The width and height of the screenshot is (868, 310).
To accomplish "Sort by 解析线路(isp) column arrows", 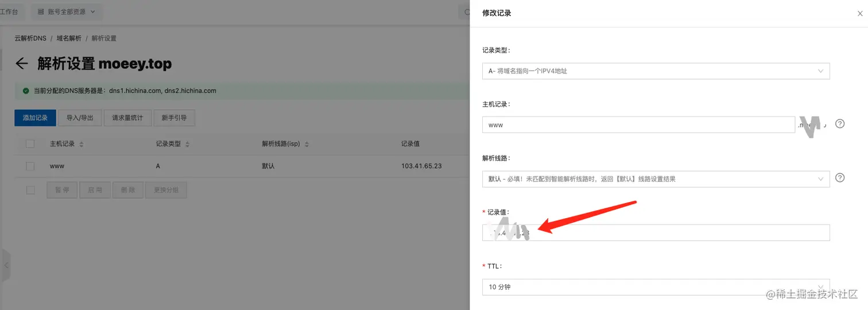I will [x=307, y=144].
